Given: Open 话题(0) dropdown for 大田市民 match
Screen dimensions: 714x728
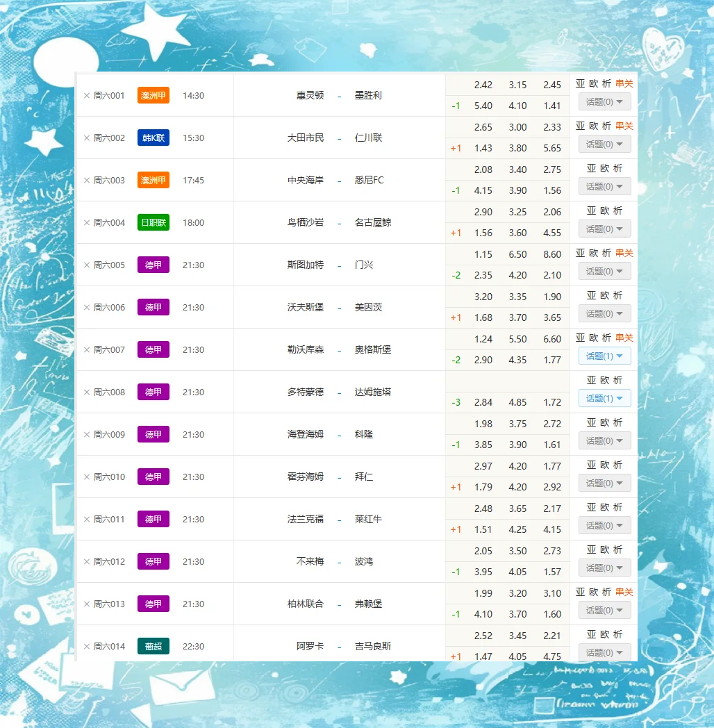Looking at the screenshot, I should point(604,144).
